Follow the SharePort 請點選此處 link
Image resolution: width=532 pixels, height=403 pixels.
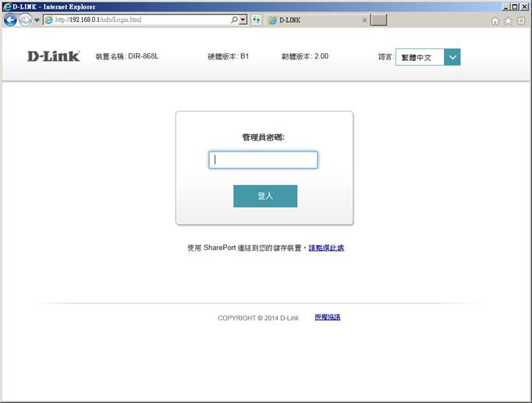click(326, 248)
